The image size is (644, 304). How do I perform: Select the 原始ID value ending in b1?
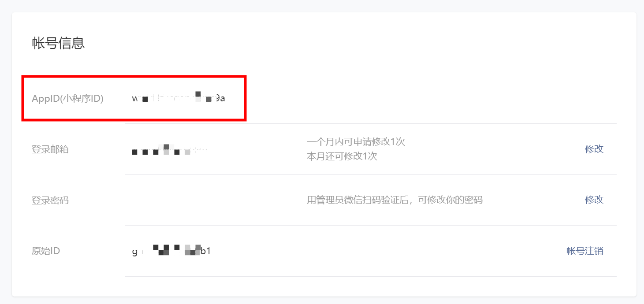tap(171, 251)
